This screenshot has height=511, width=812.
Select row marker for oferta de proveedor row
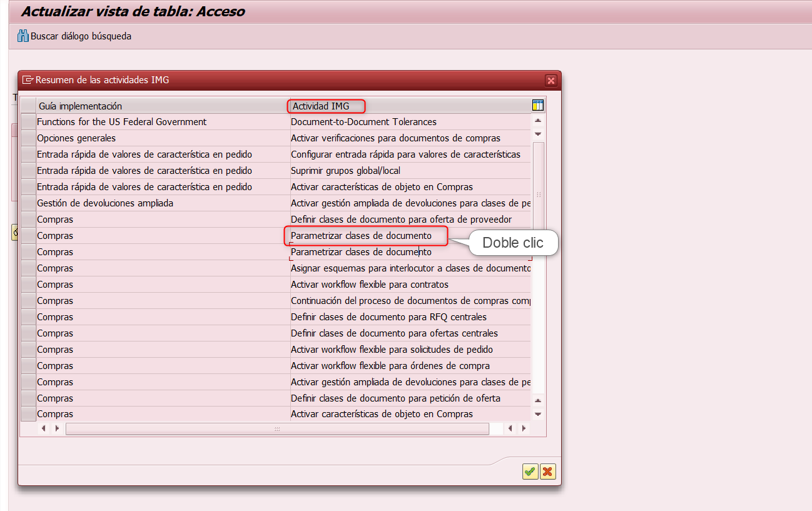[28, 220]
